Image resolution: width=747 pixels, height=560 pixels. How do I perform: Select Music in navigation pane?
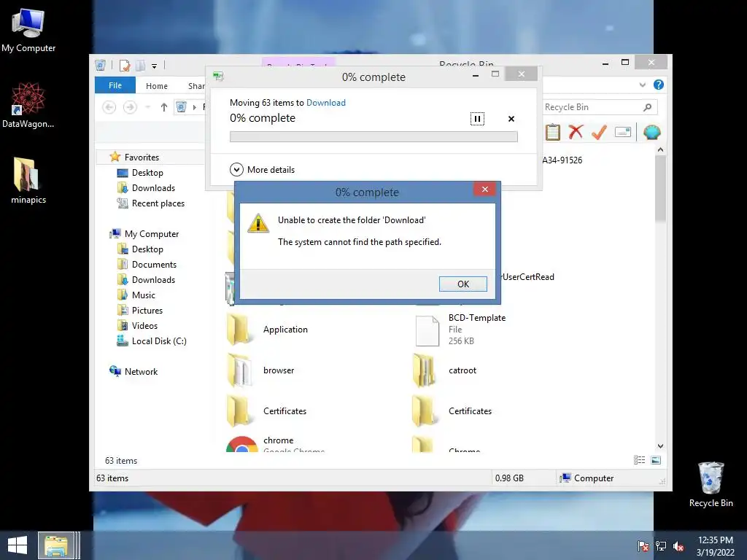tap(143, 295)
